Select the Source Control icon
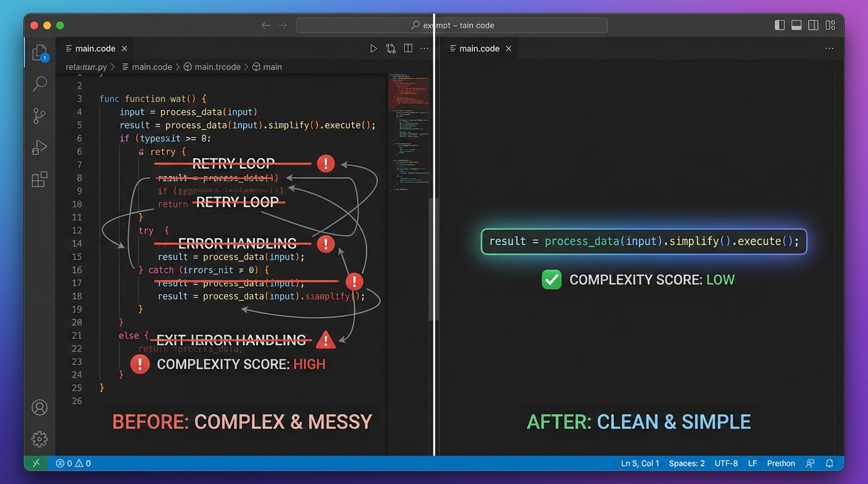 (40, 115)
